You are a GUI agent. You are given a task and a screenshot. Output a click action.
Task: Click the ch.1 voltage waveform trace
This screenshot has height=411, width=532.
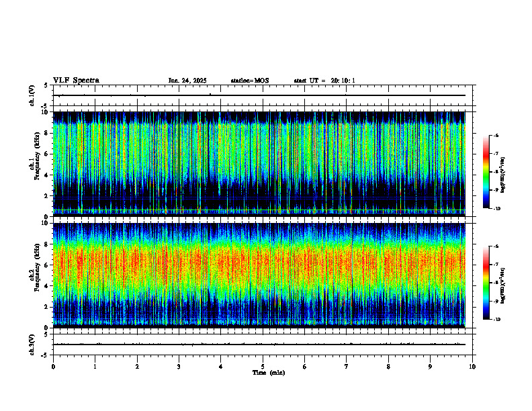point(259,95)
